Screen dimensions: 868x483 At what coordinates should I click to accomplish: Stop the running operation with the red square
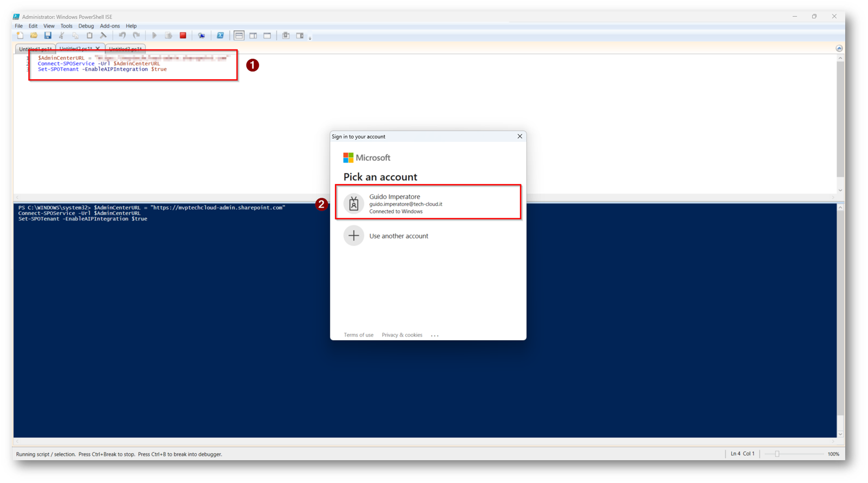pos(183,36)
